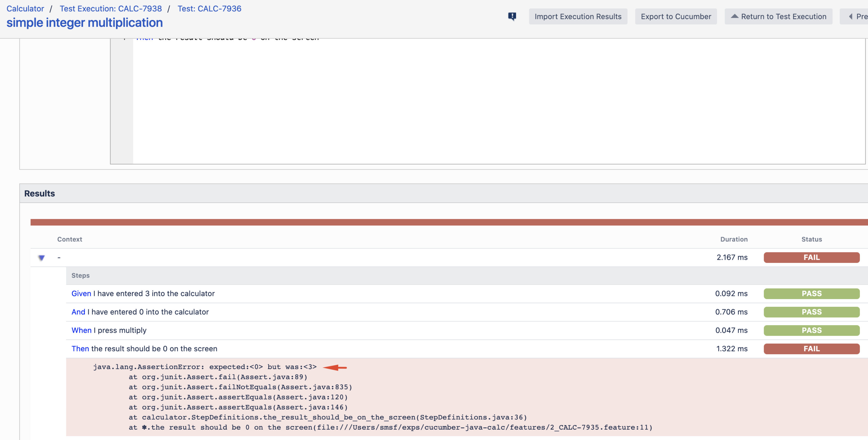Click the 0.706 ms duration value

point(731,312)
